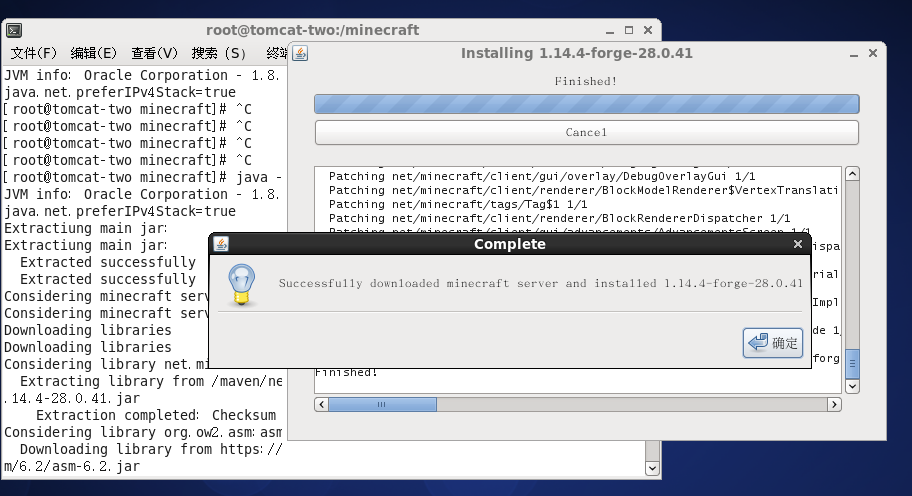Click 'Extraction completed: Checksum' terminal line
Screen dimensions: 912x496
(156, 415)
